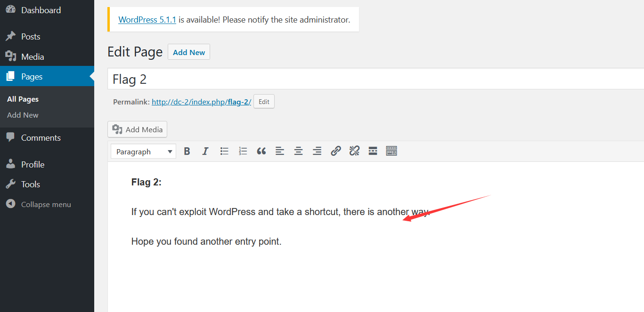Click the Media library icon in sidebar

(10, 56)
